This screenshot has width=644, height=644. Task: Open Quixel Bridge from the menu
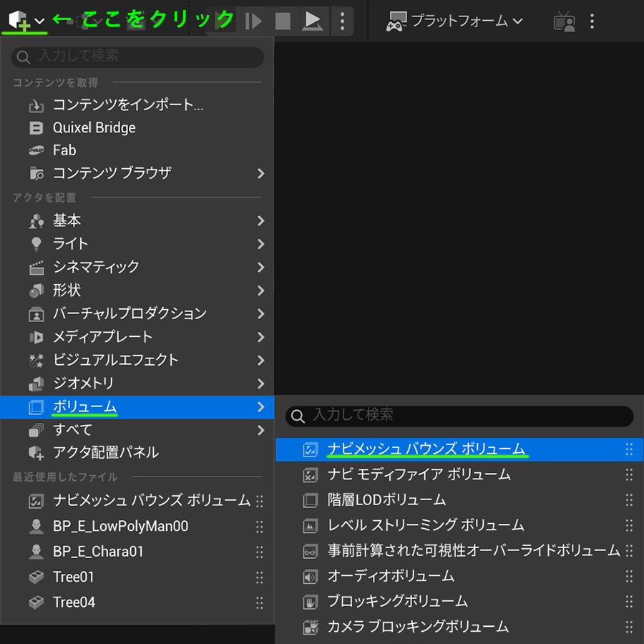tap(94, 128)
